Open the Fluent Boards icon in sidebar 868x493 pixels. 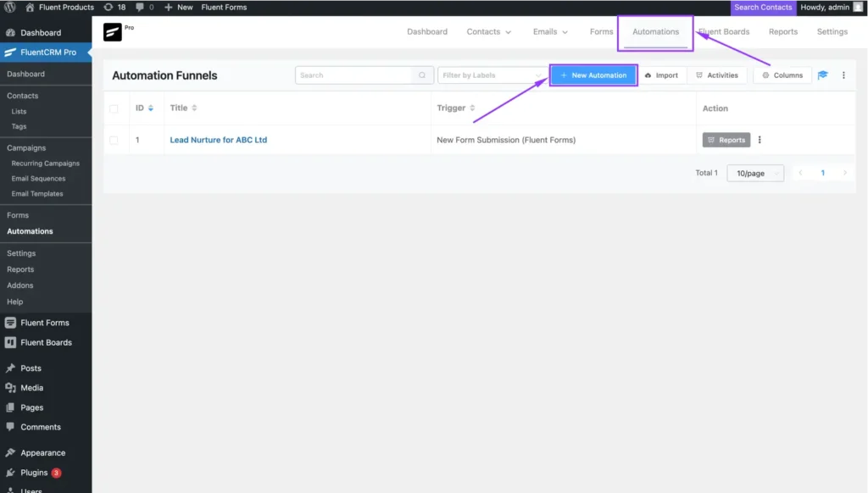click(x=10, y=342)
